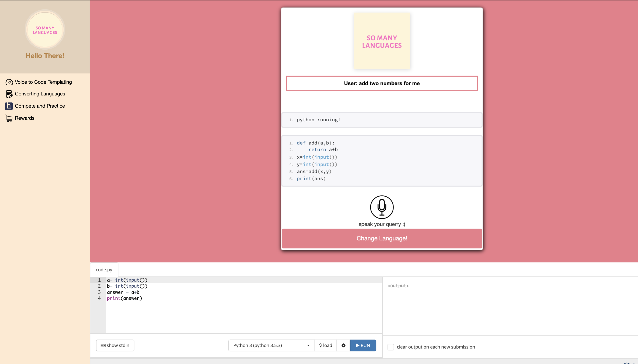Show the stdin input panel
The height and width of the screenshot is (364, 638).
115,345
